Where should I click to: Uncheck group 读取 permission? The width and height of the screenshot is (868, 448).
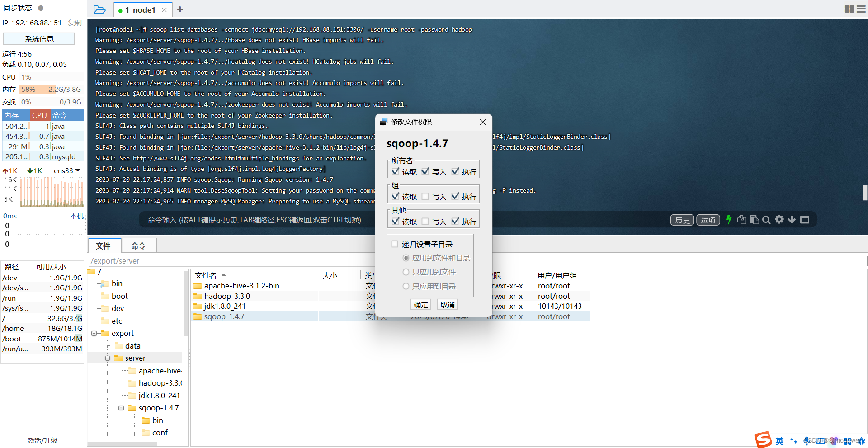[x=395, y=197]
